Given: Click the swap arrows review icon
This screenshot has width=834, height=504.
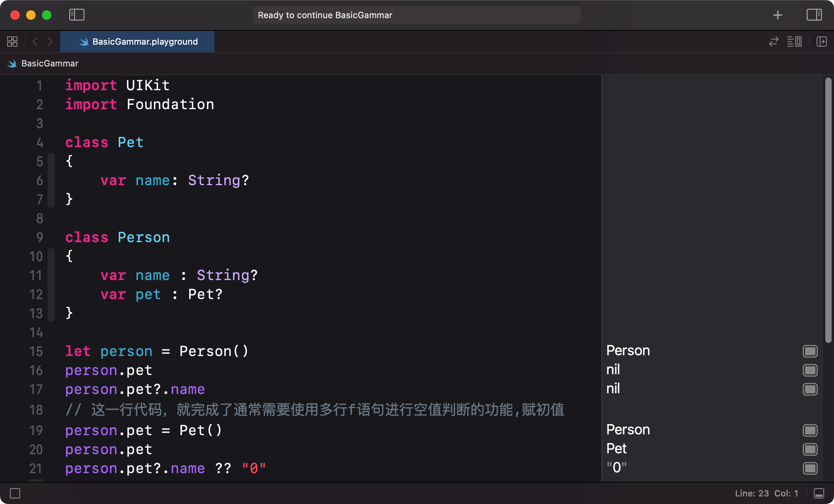Looking at the screenshot, I should pyautogui.click(x=773, y=42).
